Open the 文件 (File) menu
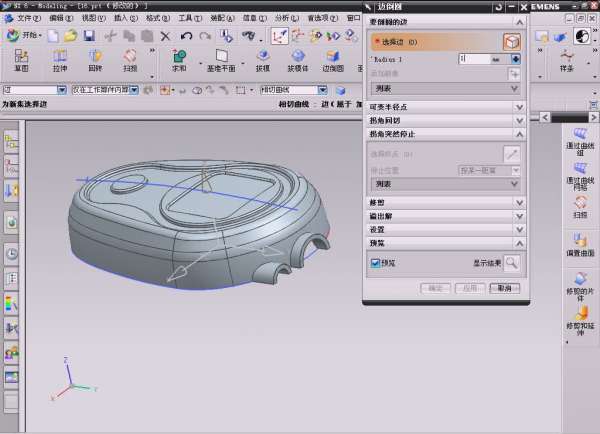This screenshot has width=600, height=434. tap(27, 18)
